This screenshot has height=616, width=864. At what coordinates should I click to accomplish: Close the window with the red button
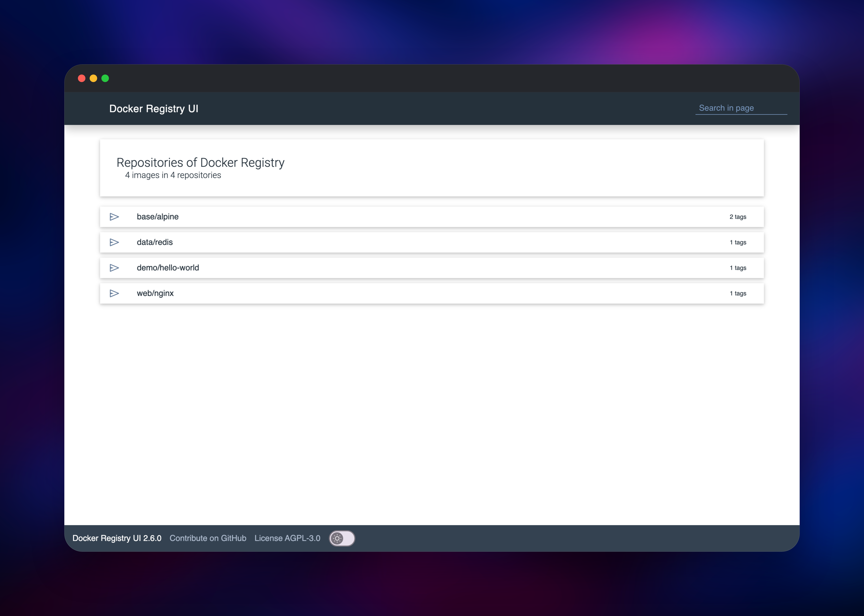click(x=82, y=78)
